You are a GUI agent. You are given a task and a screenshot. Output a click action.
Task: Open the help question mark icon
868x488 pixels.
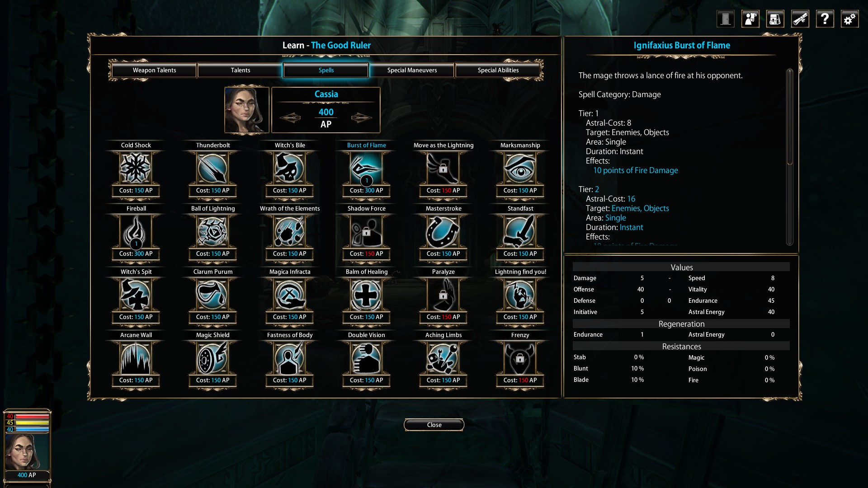click(x=825, y=19)
